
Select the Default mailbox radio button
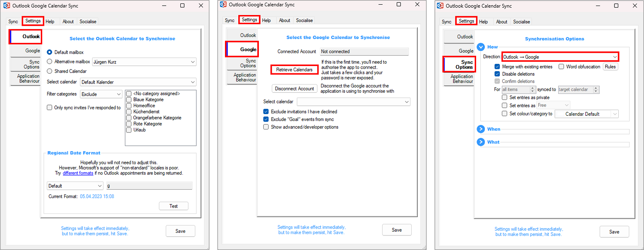click(50, 52)
